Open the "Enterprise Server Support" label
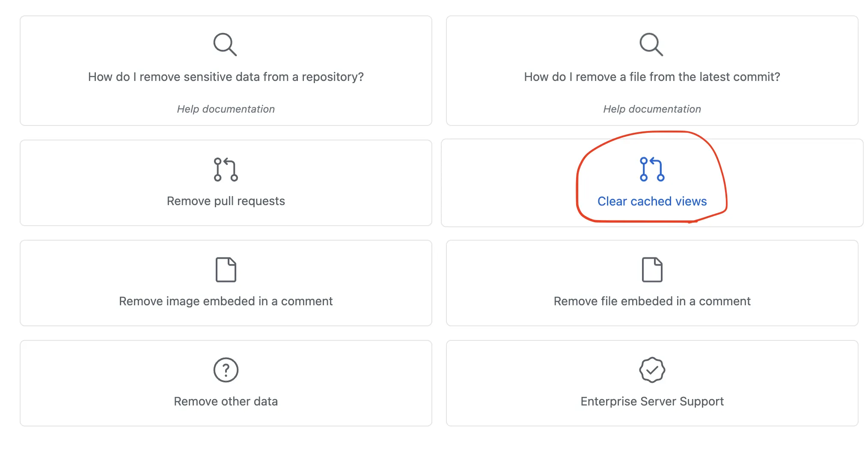Viewport: 868px width, 453px height. click(x=652, y=402)
